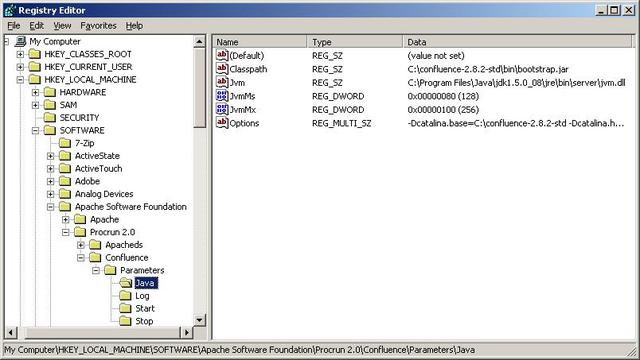Click the Classpath string value icon
640x360 pixels.
[222, 69]
